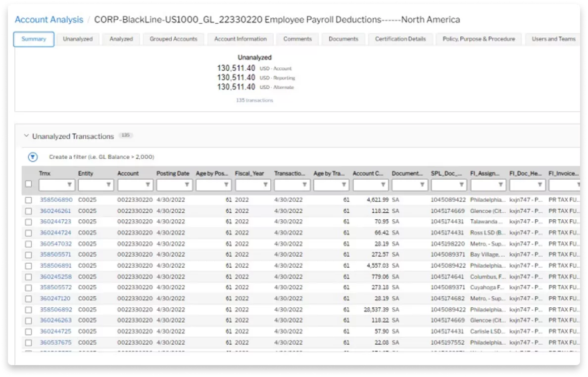Switch to the Comments tab

click(297, 39)
